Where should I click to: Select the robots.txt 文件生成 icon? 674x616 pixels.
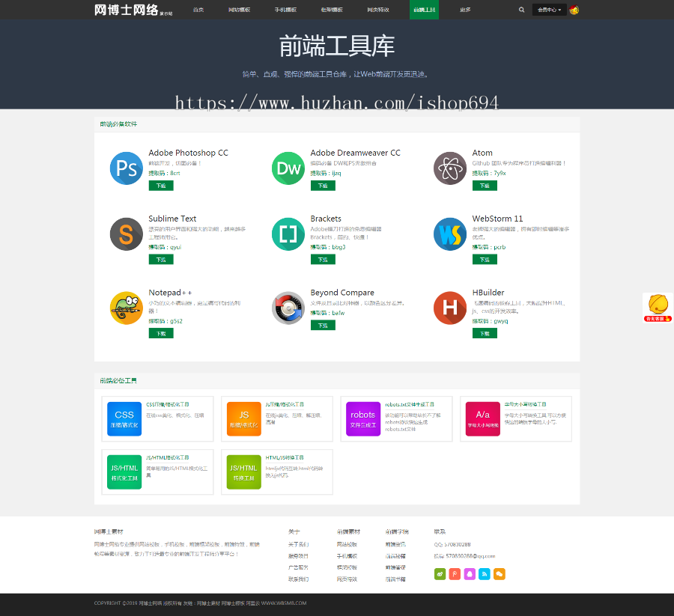362,418
